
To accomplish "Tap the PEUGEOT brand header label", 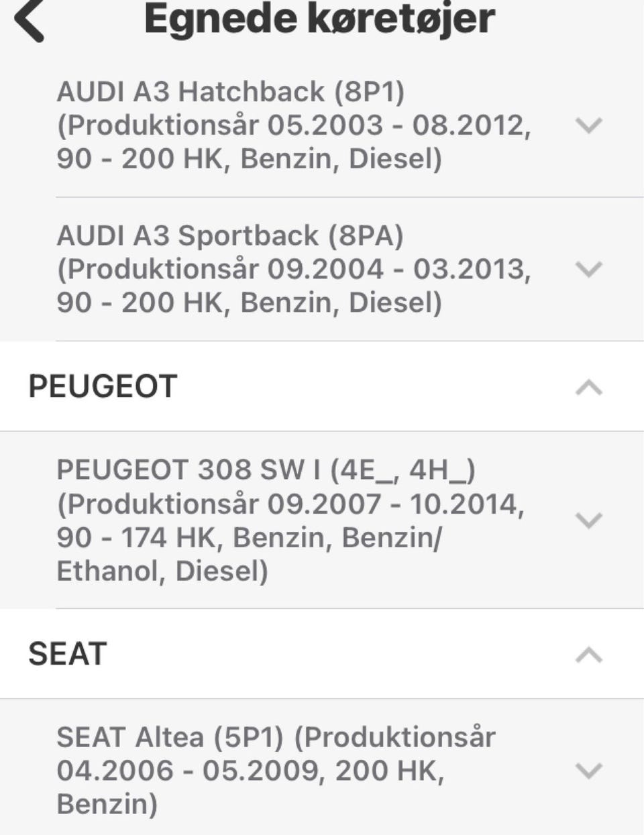I will click(103, 387).
